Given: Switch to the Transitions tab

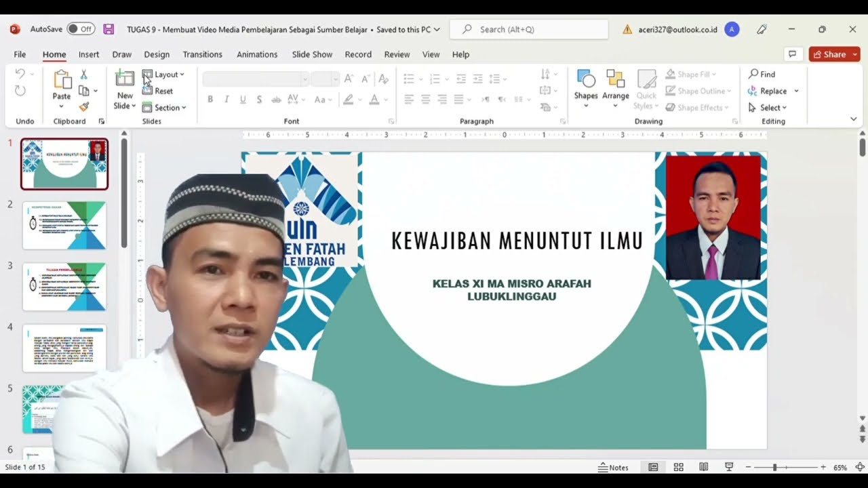Looking at the screenshot, I should (x=202, y=54).
